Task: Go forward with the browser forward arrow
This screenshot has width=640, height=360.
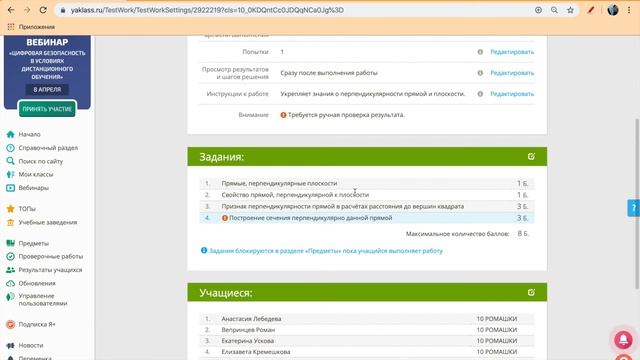Action: (27, 10)
